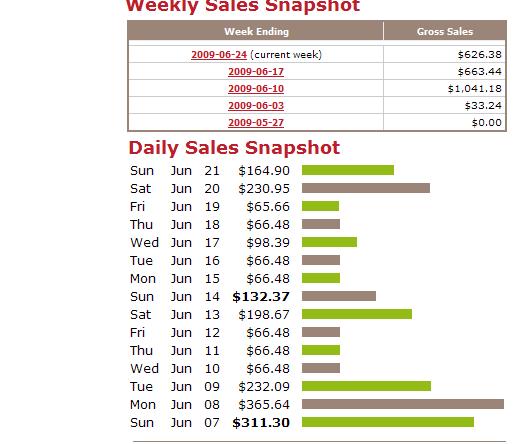Click the brown bar for Sun Jun 14
Viewport: 523px width, 444px height.
pos(339,296)
